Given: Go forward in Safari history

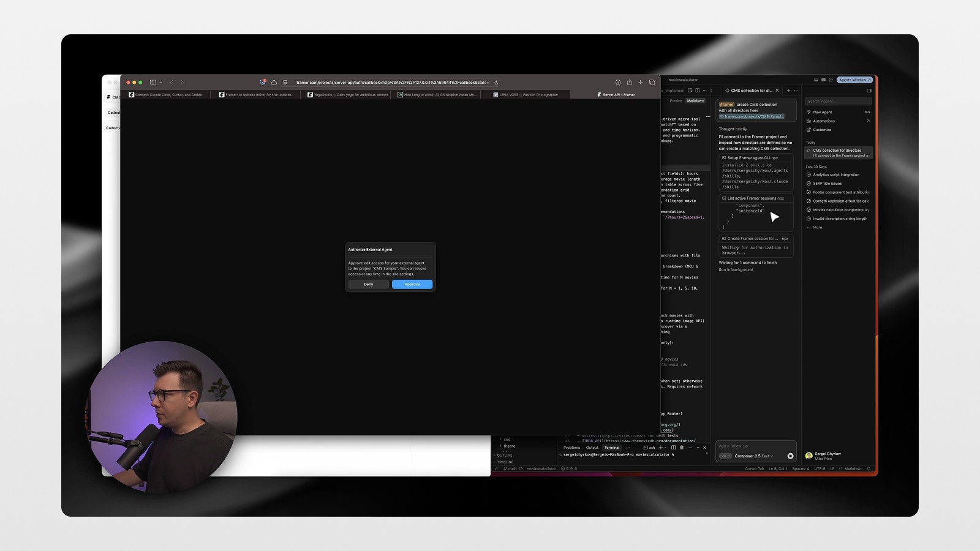Looking at the screenshot, I should (182, 82).
